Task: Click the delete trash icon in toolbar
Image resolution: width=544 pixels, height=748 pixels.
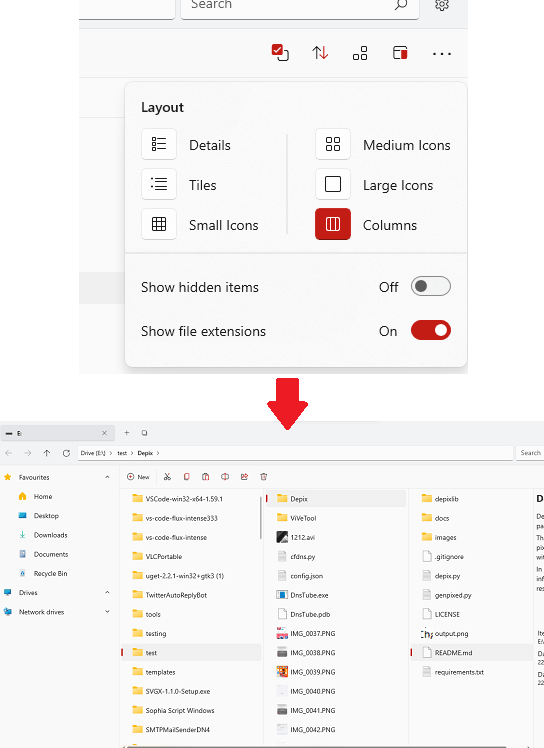Action: pyautogui.click(x=263, y=477)
